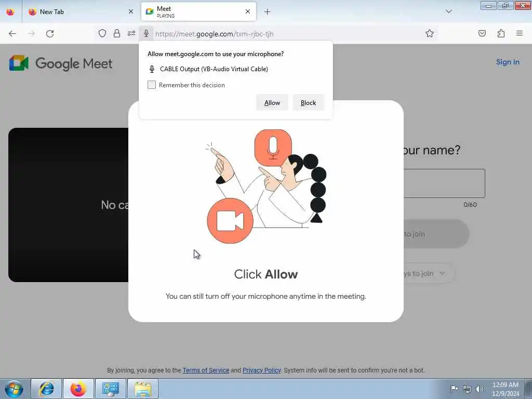Launch Internet Explorer from the taskbar

coord(46,389)
